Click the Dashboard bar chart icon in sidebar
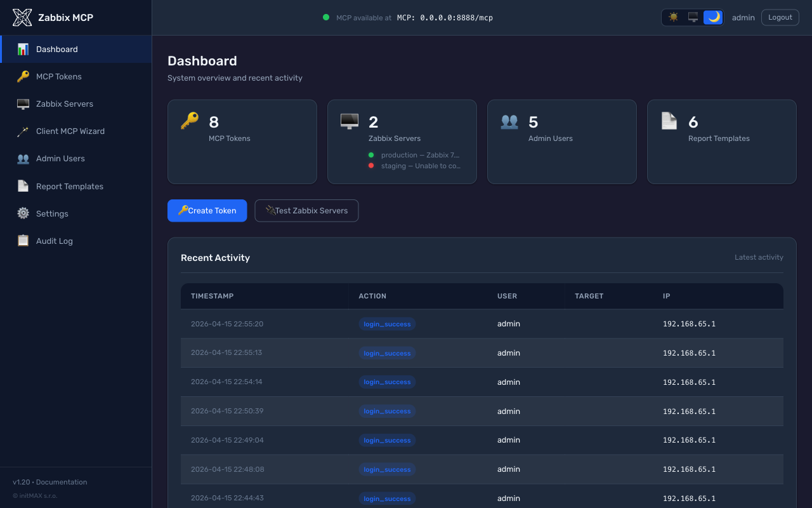The image size is (812, 508). click(23, 49)
